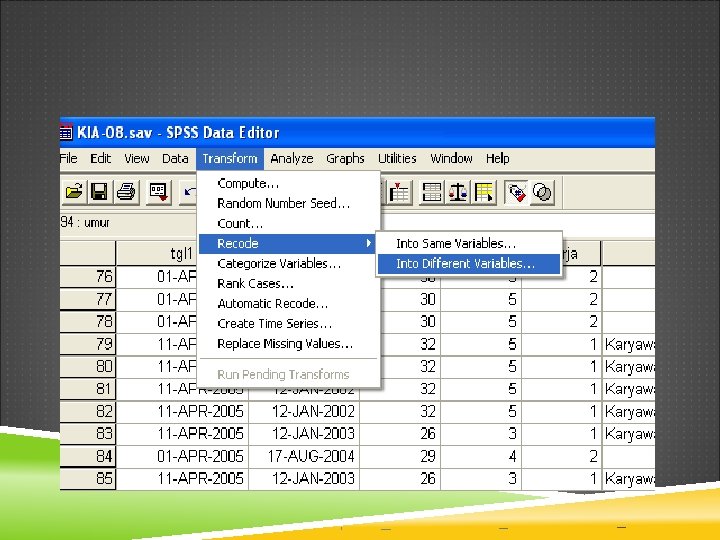Click value 26 in row 85
Screen dimensions: 720x540
tap(400, 478)
